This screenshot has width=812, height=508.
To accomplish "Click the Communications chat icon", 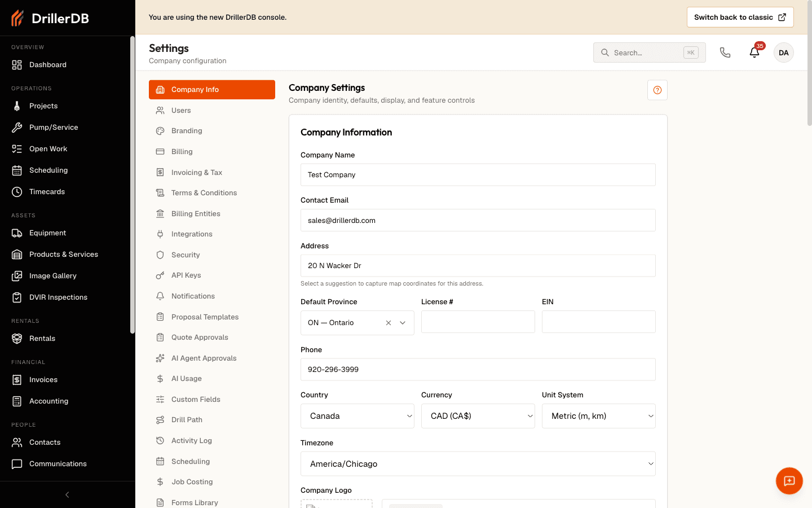I will 17,464.
